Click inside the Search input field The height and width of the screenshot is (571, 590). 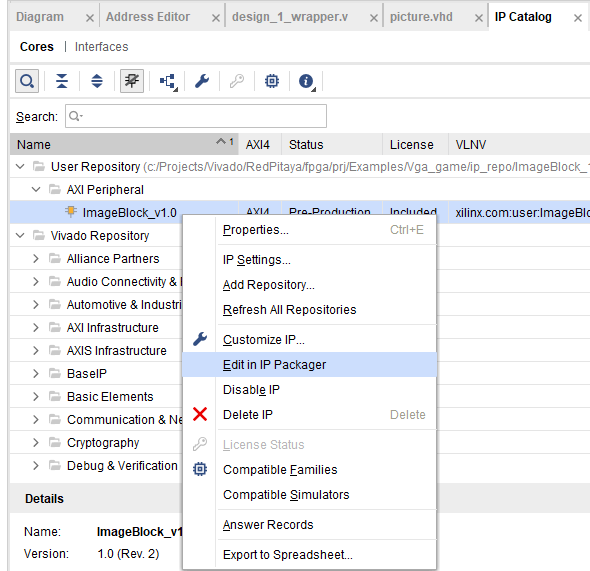tap(196, 116)
